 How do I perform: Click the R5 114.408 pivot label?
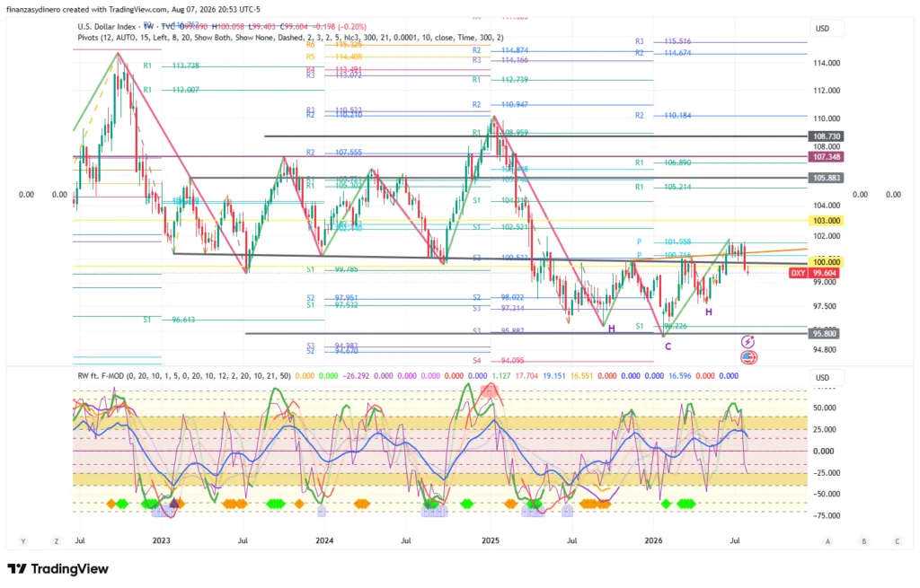[334, 57]
